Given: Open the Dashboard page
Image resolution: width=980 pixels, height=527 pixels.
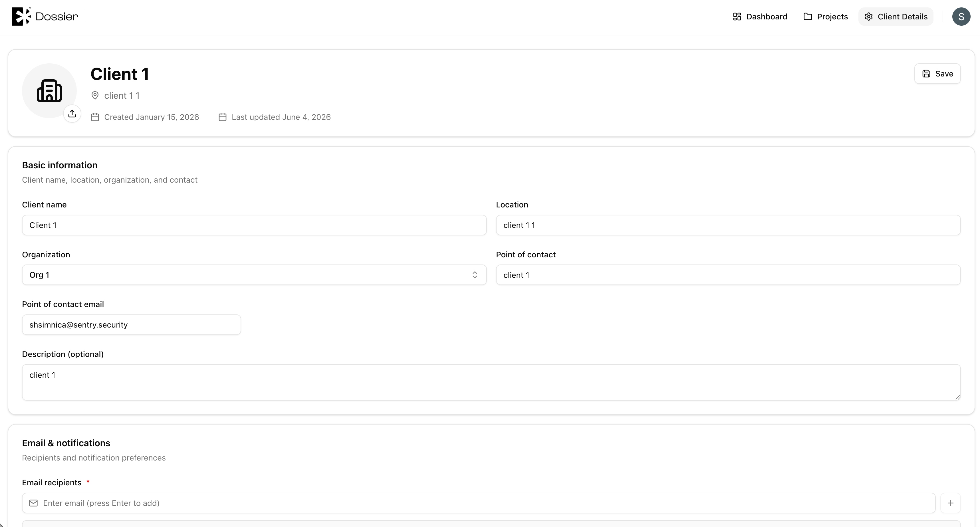Looking at the screenshot, I should [x=760, y=17].
